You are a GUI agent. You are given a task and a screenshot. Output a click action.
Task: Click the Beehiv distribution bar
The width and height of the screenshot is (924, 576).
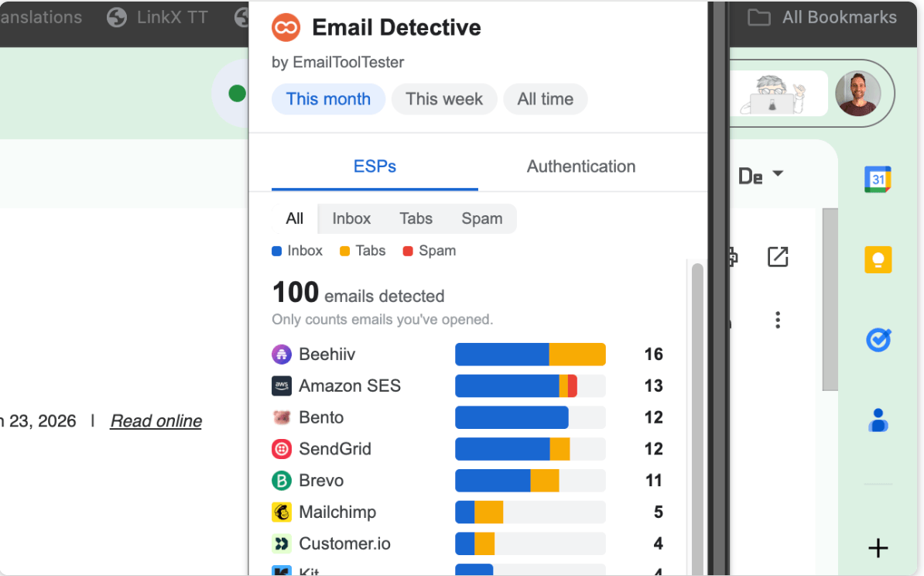530,355
